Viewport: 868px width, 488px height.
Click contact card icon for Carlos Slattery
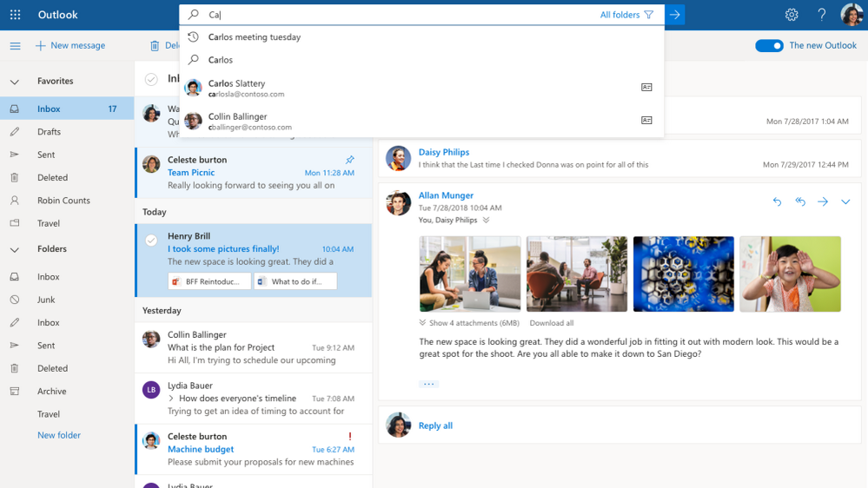646,88
